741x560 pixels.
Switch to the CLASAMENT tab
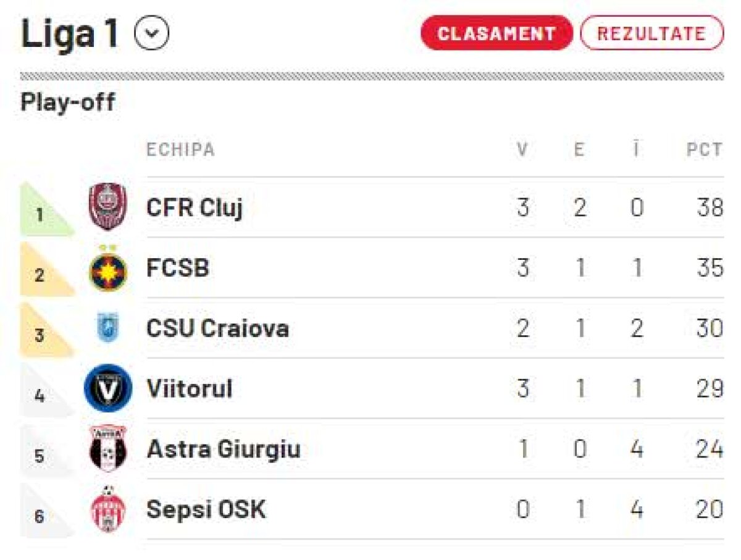pyautogui.click(x=496, y=33)
